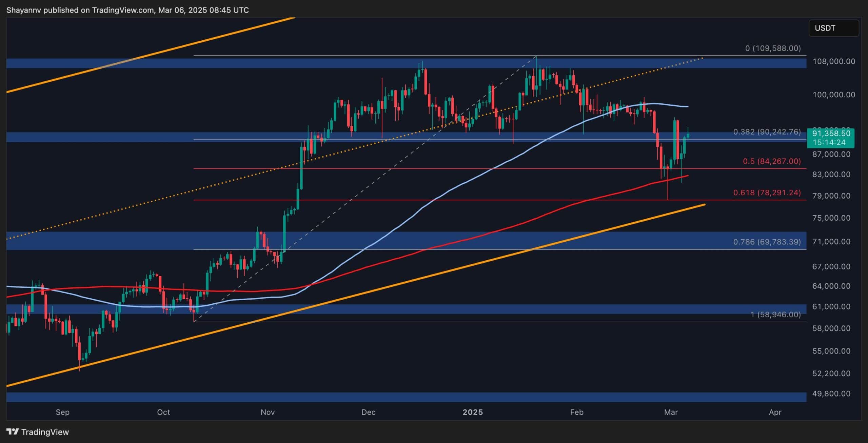
Task: Click the TradingView logo watermark
Action: (x=37, y=432)
